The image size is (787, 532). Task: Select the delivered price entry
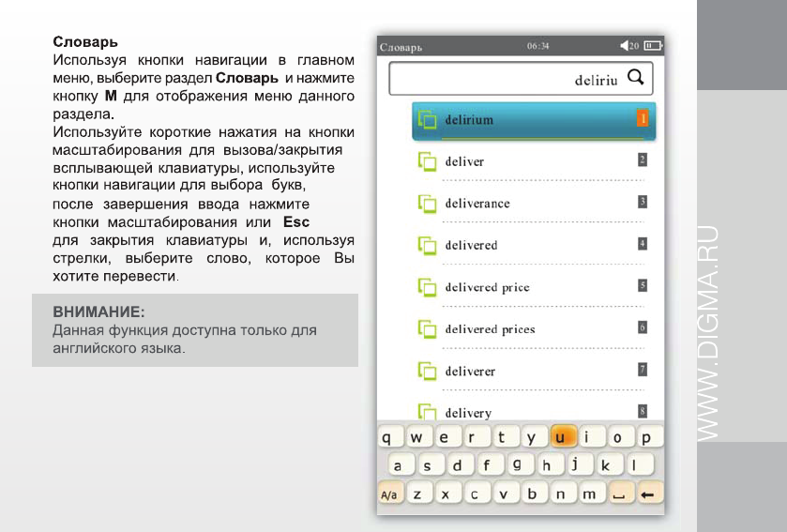tap(534, 288)
